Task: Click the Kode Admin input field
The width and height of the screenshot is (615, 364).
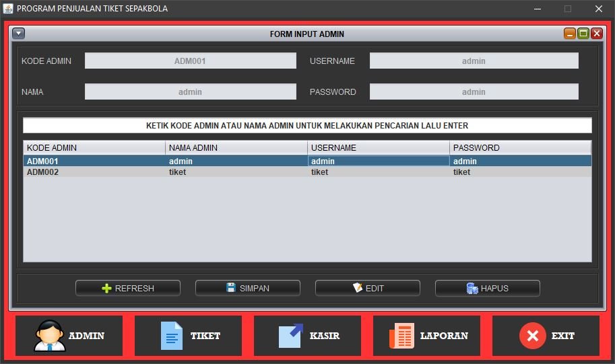Action: coord(190,61)
